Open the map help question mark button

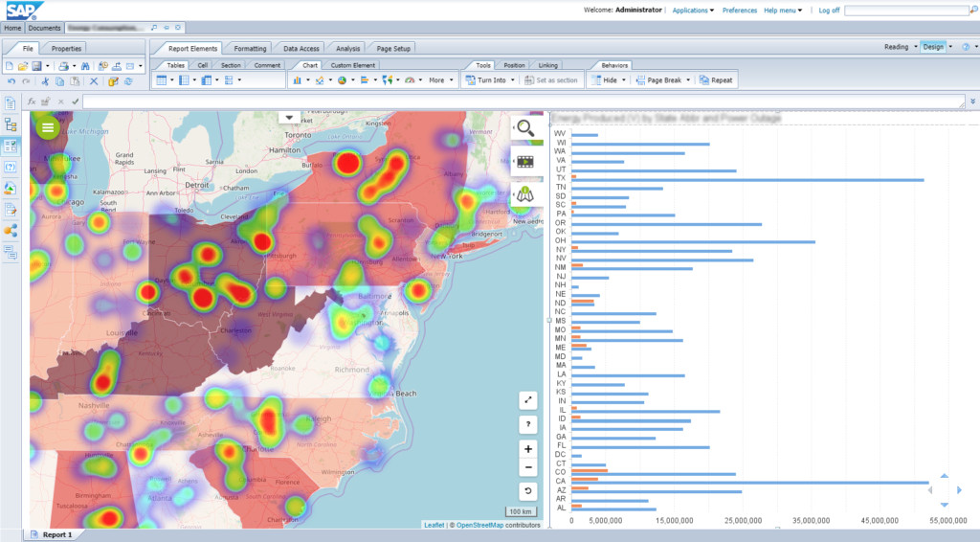coord(528,424)
